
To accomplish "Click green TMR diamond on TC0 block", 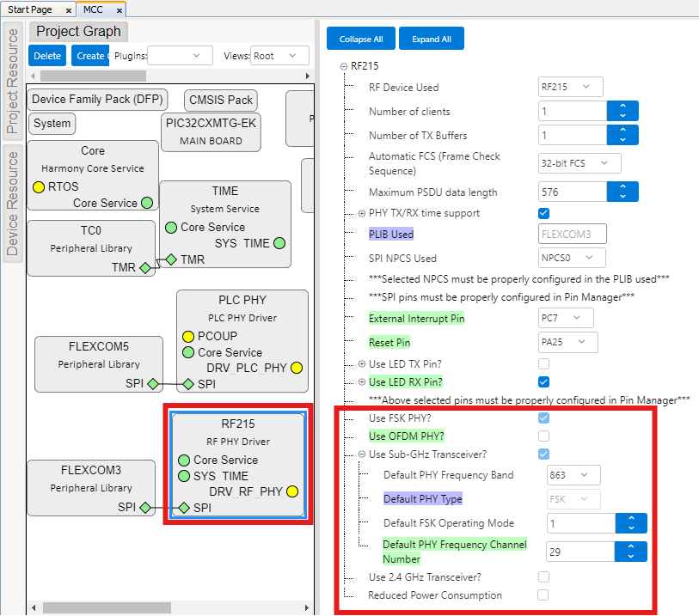I will 144,268.
